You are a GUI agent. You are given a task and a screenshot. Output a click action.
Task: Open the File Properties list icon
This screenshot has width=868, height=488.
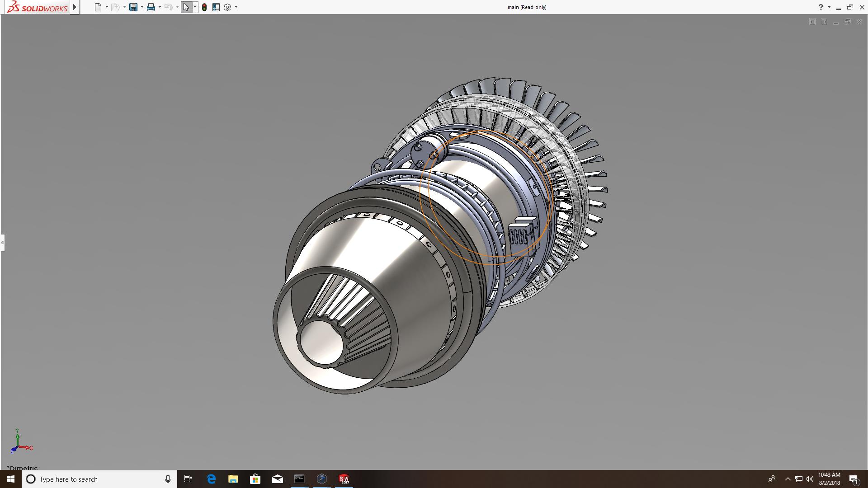(x=216, y=7)
